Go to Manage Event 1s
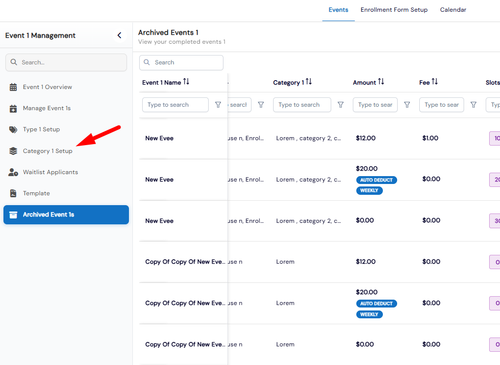This screenshot has width=500, height=365. [47, 108]
